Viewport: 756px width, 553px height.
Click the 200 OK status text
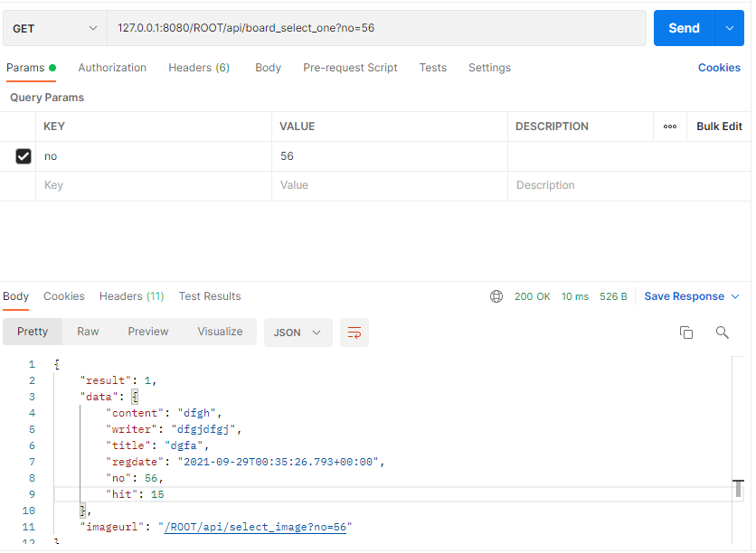[x=532, y=296]
